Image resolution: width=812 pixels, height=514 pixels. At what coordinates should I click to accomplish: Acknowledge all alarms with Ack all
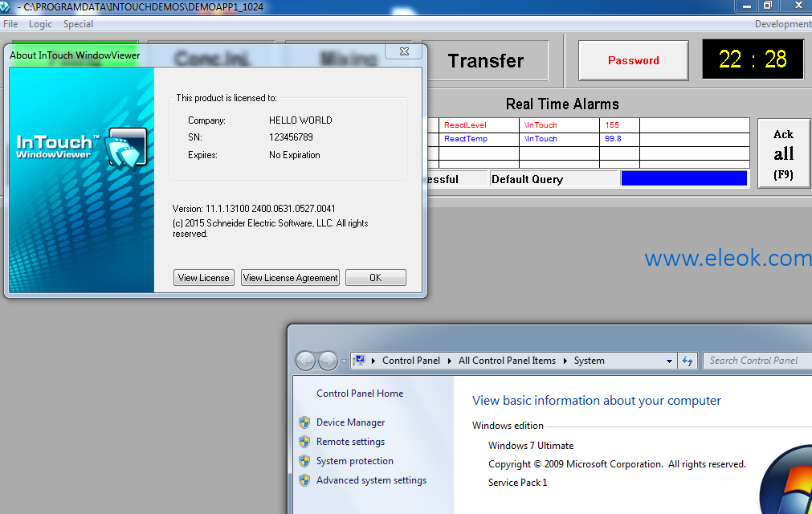coord(784,153)
